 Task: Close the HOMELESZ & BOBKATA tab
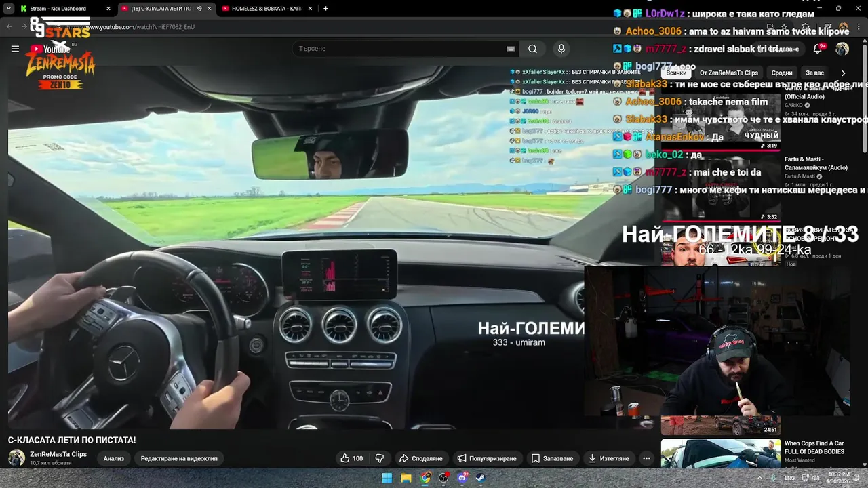(311, 9)
